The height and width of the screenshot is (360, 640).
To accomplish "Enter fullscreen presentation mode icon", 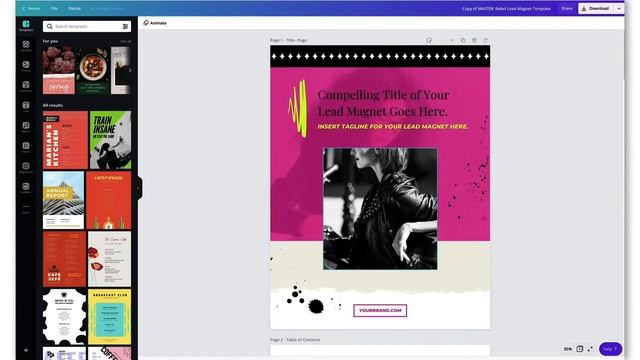I will (x=590, y=349).
